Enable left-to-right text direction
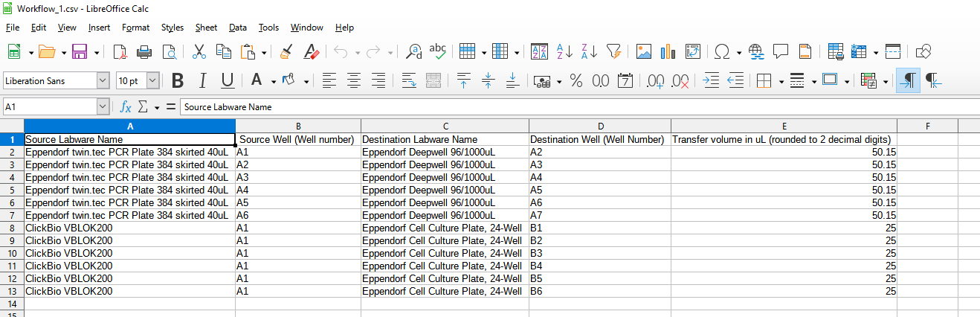Viewport: 980px width, 317px height. tap(908, 80)
